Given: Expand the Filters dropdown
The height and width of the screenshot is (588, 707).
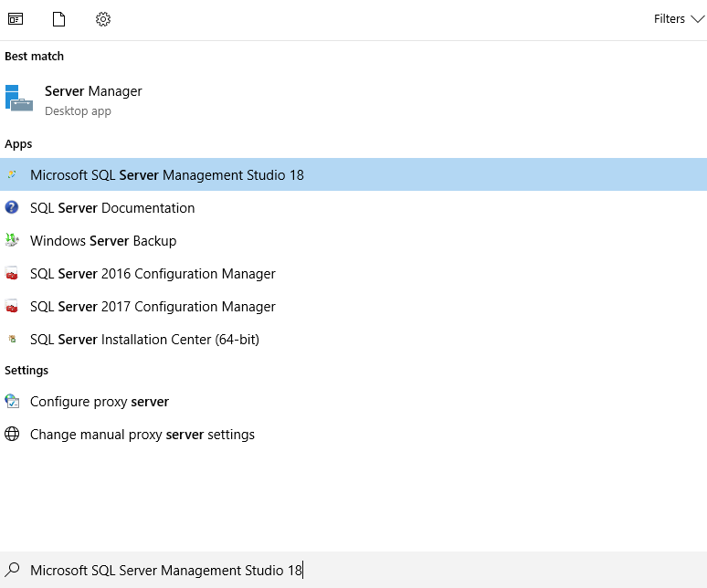Looking at the screenshot, I should point(679,19).
